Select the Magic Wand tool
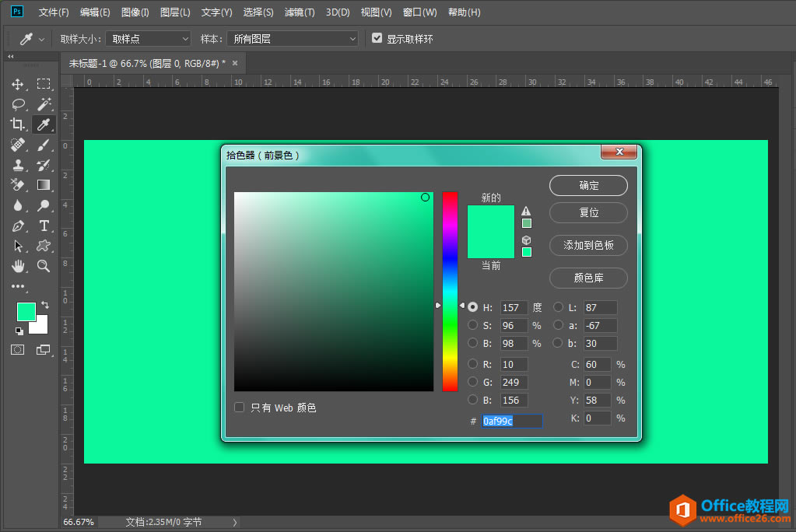This screenshot has width=796, height=532. 44,104
